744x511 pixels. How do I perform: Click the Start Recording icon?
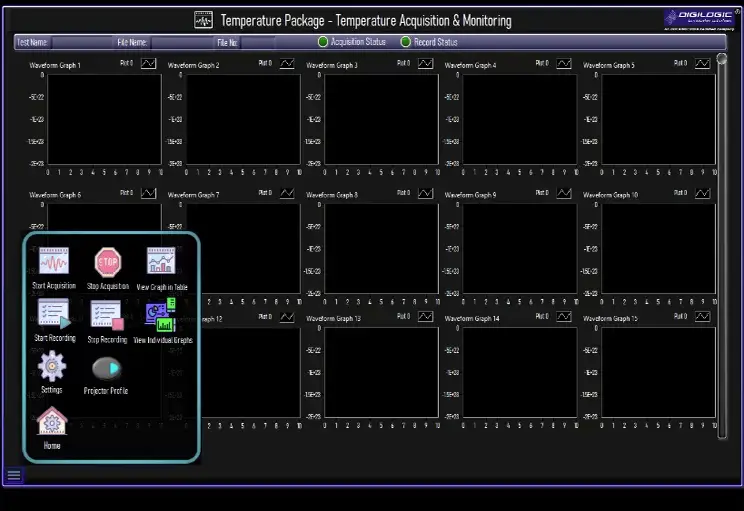54,314
